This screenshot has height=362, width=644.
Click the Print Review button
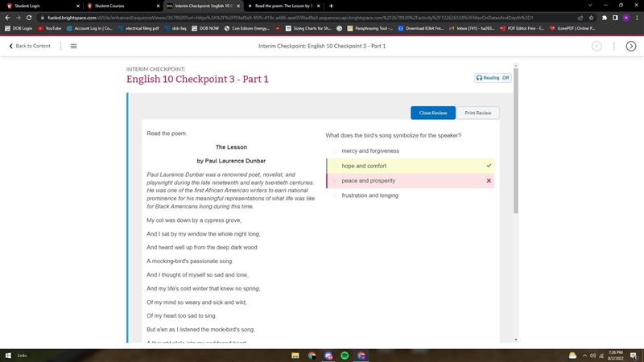click(x=478, y=113)
